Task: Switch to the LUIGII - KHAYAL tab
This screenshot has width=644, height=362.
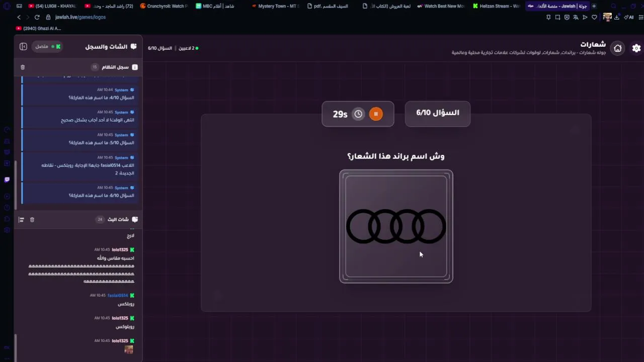Action: pyautogui.click(x=52, y=6)
